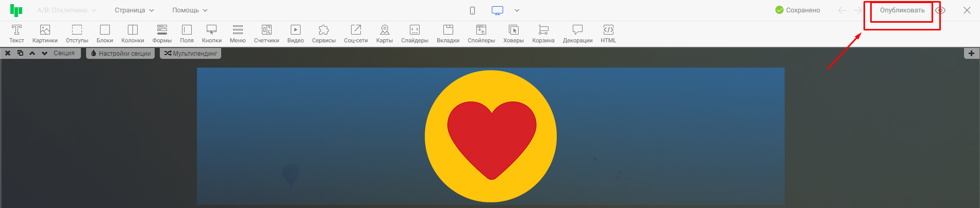Click the Опубликовать button
The image size is (980, 208).
pos(902,10)
